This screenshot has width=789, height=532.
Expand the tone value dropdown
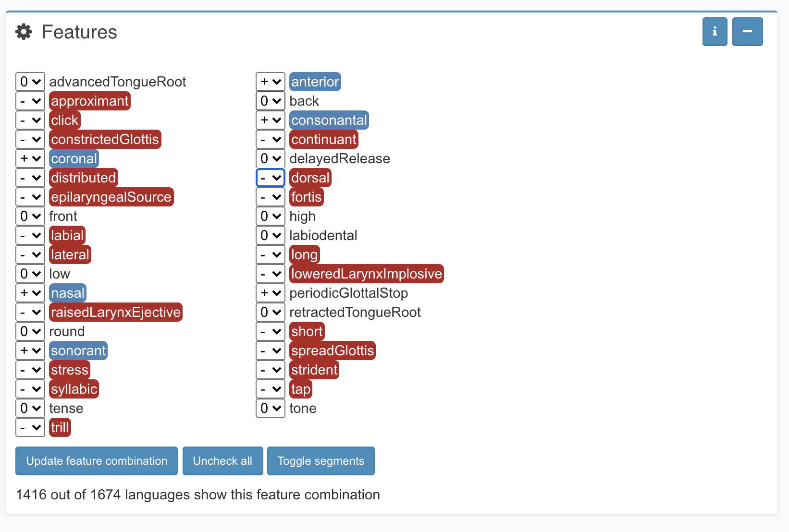tap(271, 408)
